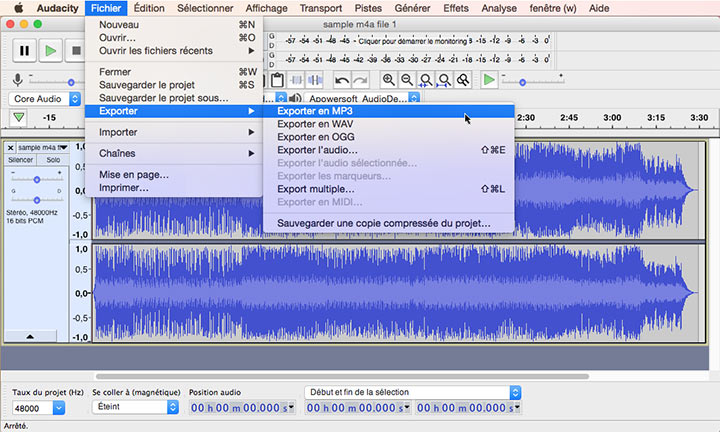
Task: Toggle Silencer (mute) on the track
Action: pos(21,160)
